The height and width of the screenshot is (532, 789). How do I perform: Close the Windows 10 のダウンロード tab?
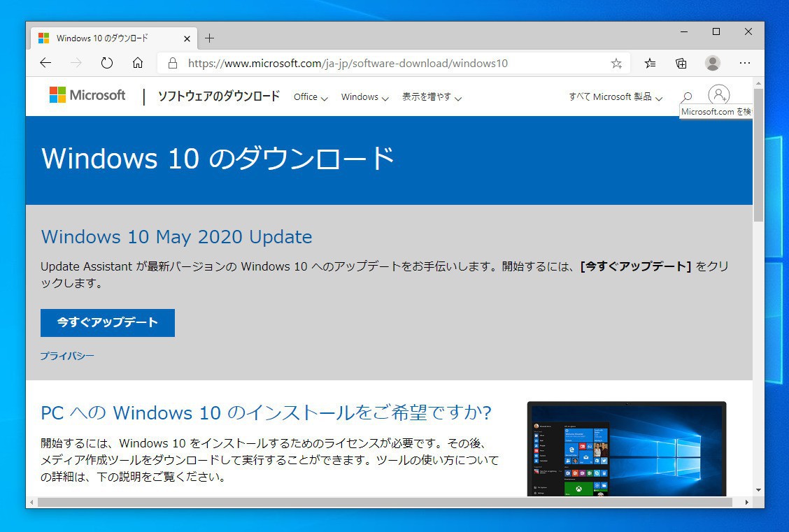pos(187,38)
